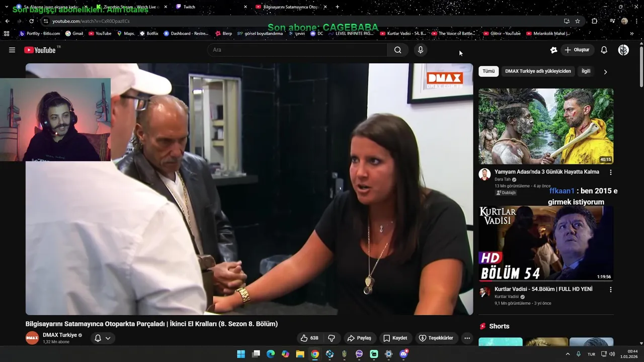The height and width of the screenshot is (362, 644).
Task: Open DMAX Turkiye channel name link
Action: [x=60, y=335]
